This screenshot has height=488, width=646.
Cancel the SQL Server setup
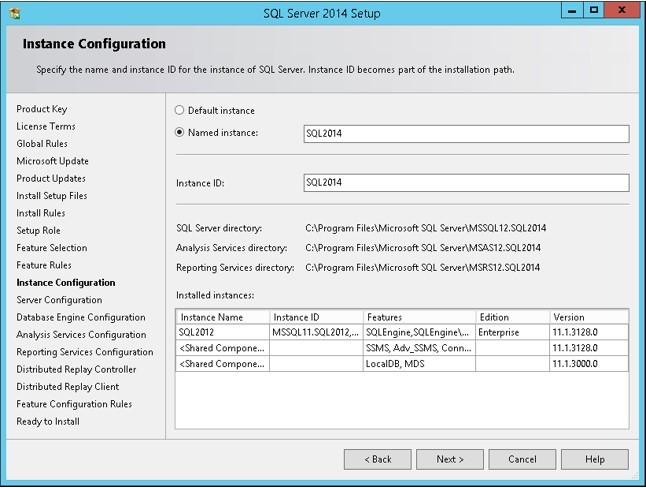coord(522,459)
